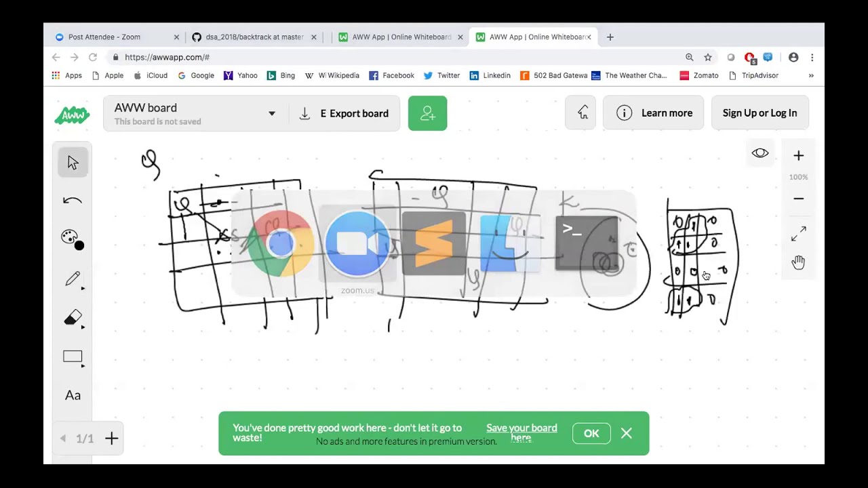Toggle the eye visibility button

click(760, 153)
